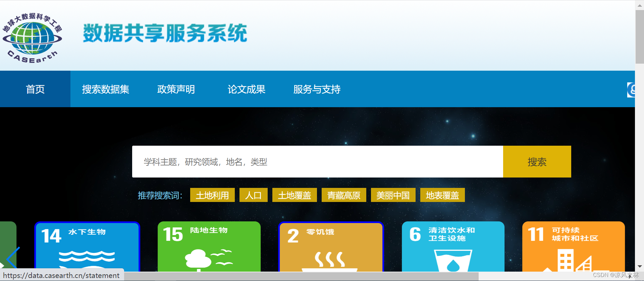Select recommended keyword 土地利用
The height and width of the screenshot is (281, 644).
(212, 195)
